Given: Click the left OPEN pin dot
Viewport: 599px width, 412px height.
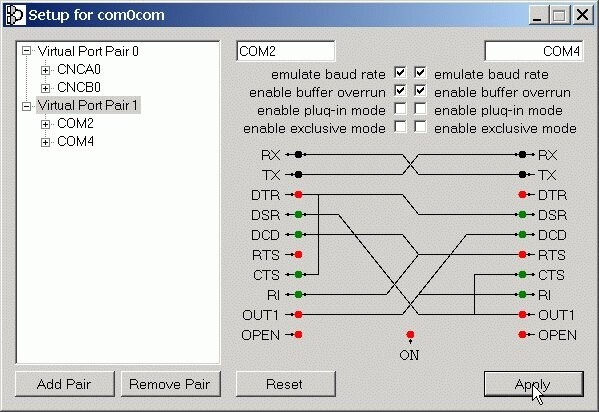Looking at the screenshot, I should tap(298, 334).
